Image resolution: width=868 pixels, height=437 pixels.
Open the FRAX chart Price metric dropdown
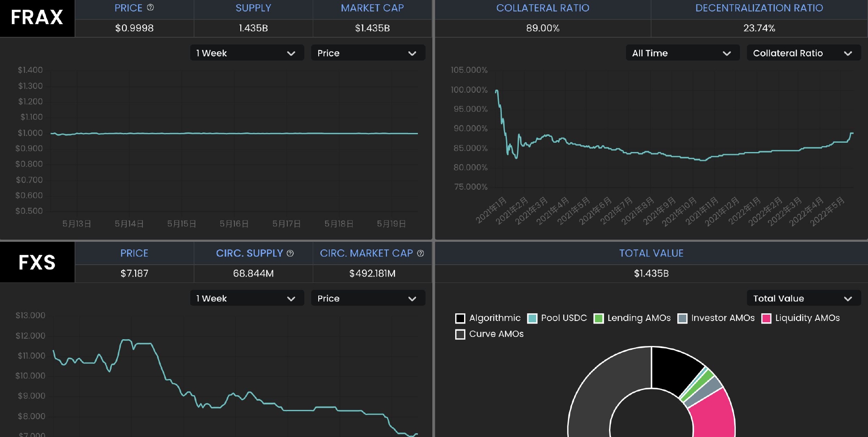(368, 53)
